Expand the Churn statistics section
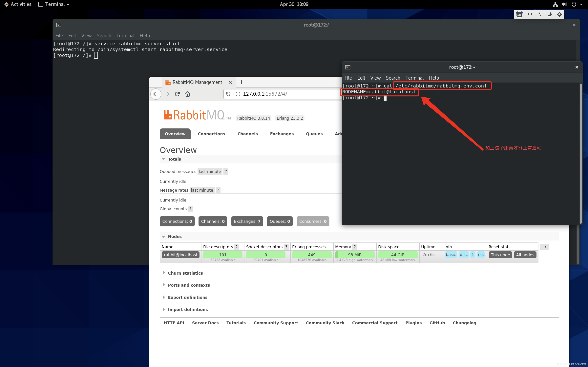 coord(185,273)
